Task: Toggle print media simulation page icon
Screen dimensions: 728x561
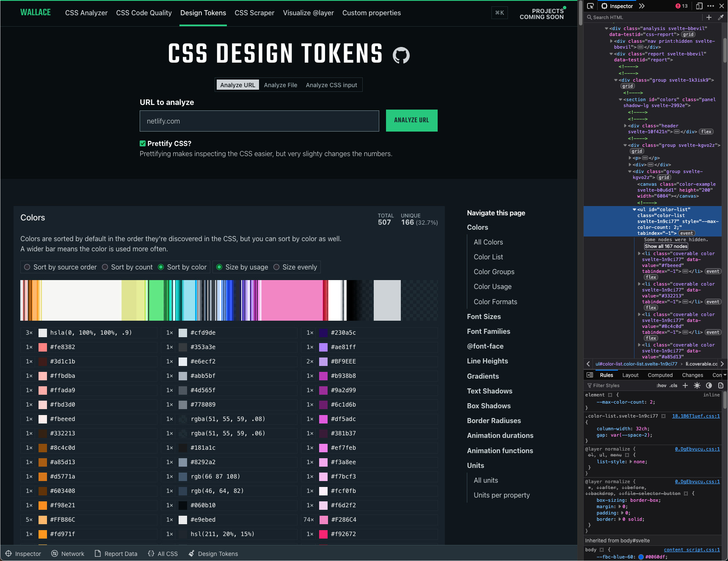Action: [720, 385]
